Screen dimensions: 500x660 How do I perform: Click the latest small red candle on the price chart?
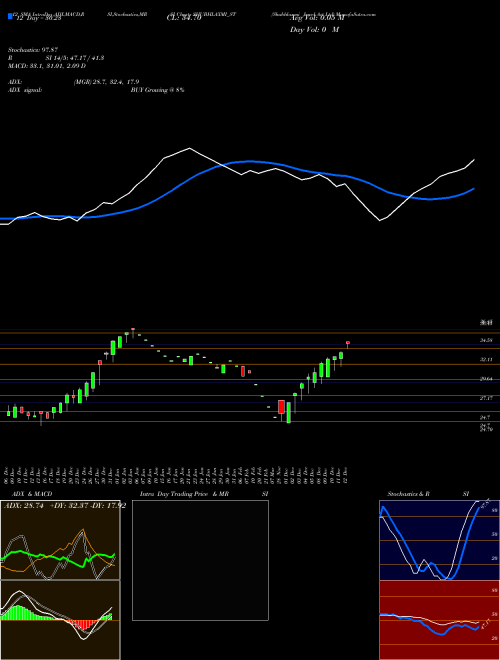[348, 344]
